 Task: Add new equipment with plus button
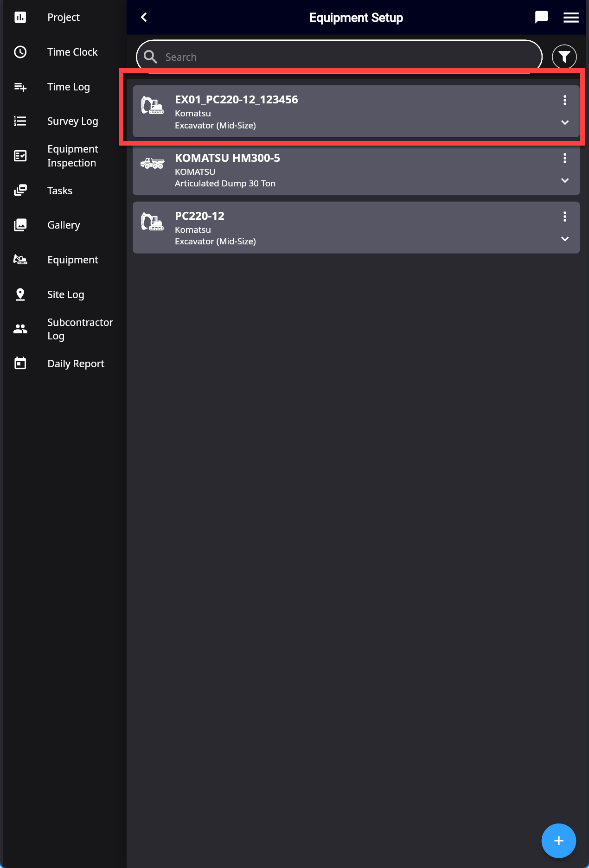tap(558, 840)
